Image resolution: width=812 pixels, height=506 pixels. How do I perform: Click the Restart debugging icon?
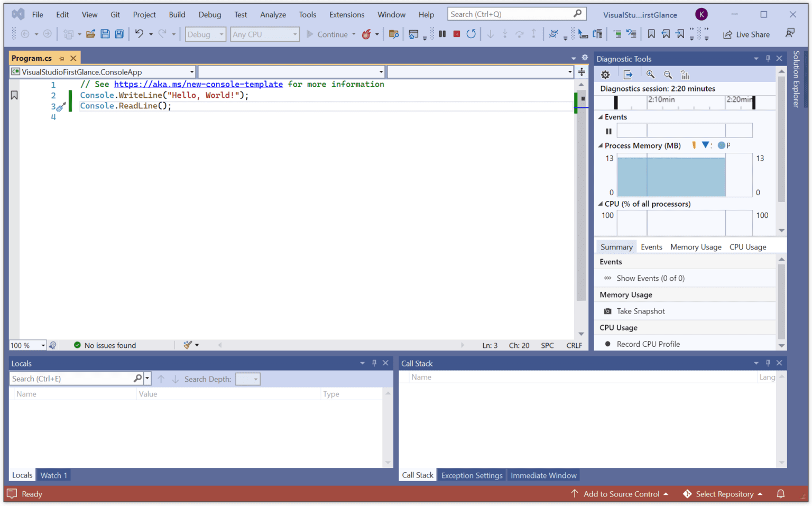click(470, 34)
